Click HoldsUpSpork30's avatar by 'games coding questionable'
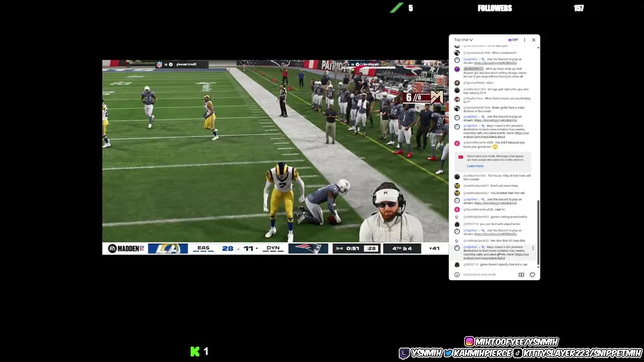Screen dimensions: 644x362 point(457,217)
